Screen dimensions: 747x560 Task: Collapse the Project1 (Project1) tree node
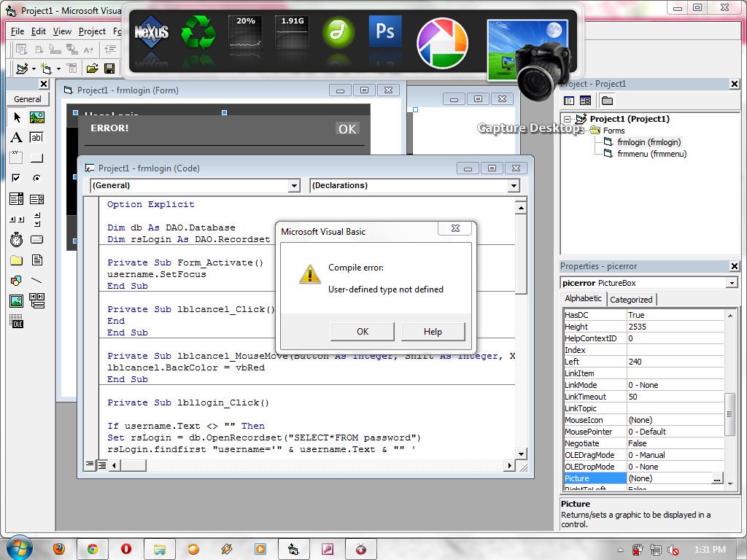click(x=567, y=119)
